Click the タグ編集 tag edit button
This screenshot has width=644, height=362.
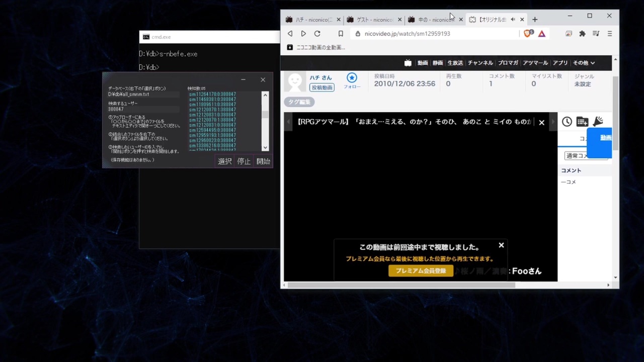[299, 102]
